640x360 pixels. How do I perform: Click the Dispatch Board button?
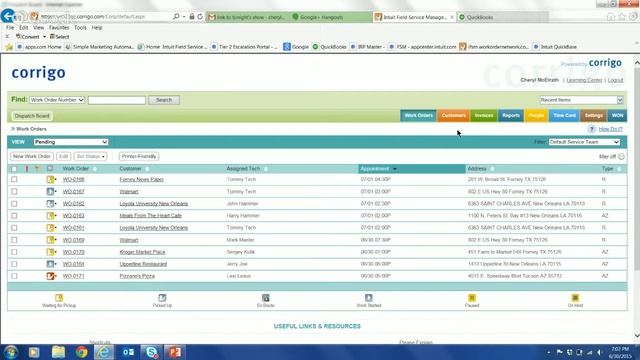pyautogui.click(x=32, y=116)
